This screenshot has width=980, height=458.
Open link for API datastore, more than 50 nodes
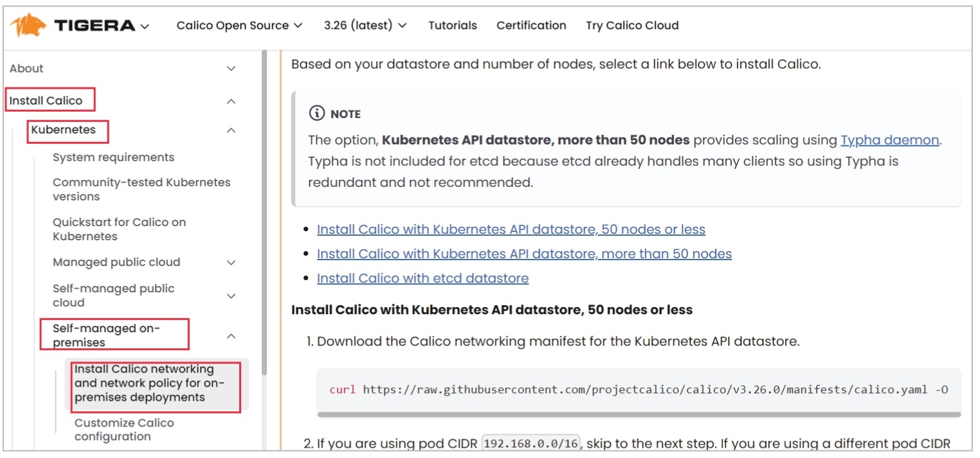pos(524,254)
